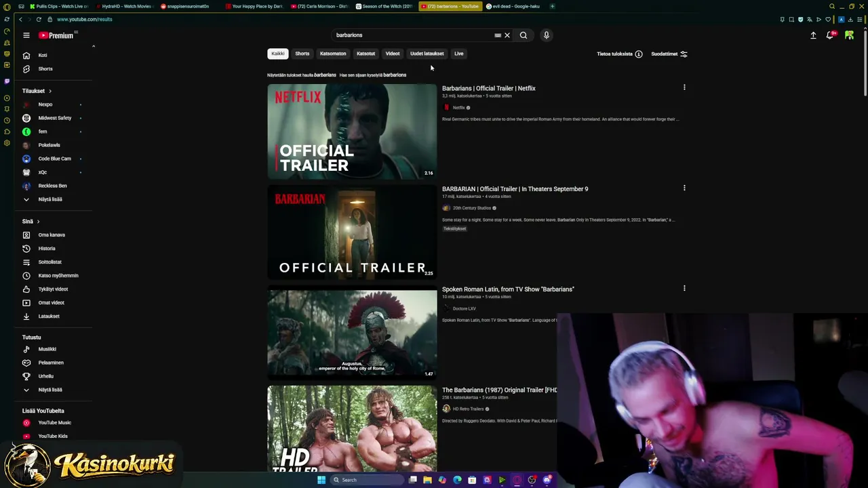Open The Barbarians 1987 trailer thumbnail
This screenshot has height=488, width=868.
(x=352, y=428)
